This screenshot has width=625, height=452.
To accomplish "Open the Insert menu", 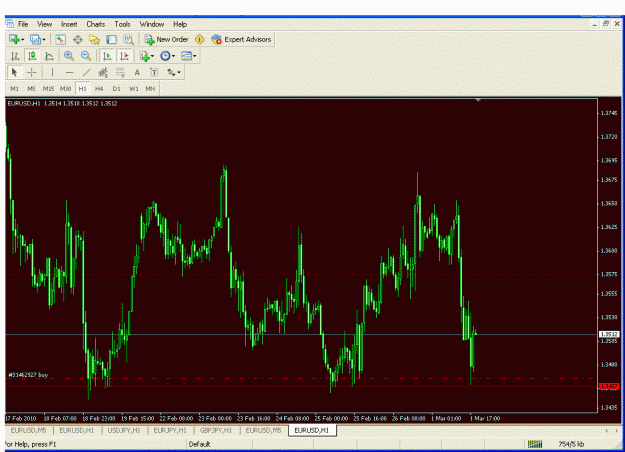I will click(x=69, y=24).
